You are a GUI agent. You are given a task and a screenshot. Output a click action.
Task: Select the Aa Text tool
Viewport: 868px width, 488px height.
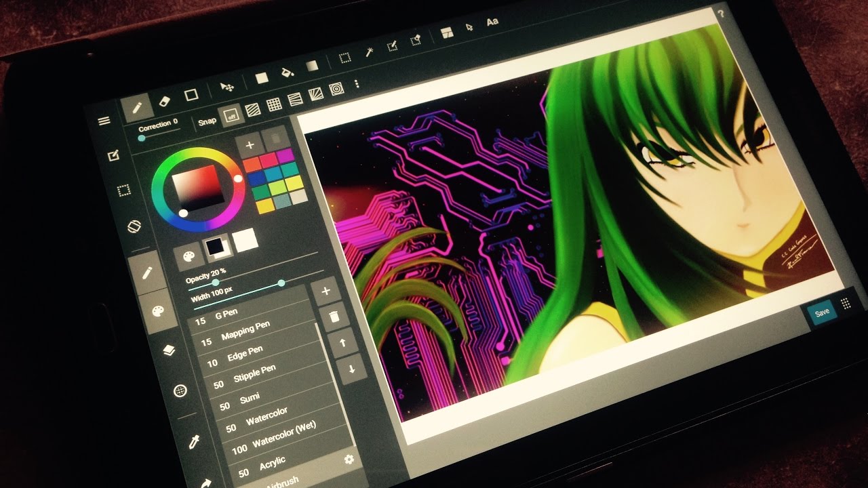493,22
